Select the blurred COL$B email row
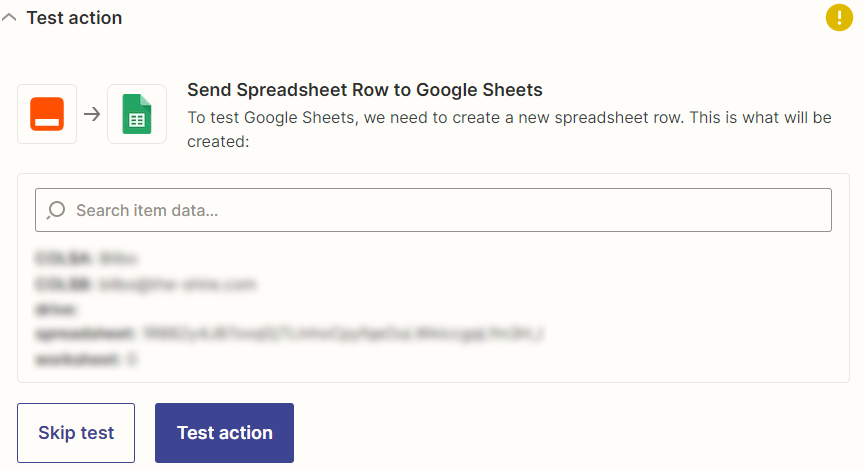This screenshot has width=863, height=470. pos(146,284)
